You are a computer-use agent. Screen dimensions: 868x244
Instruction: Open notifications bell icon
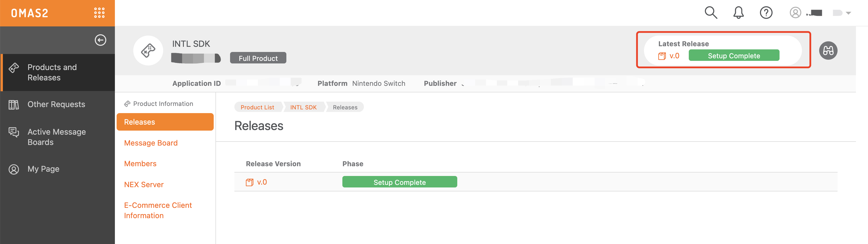(738, 13)
